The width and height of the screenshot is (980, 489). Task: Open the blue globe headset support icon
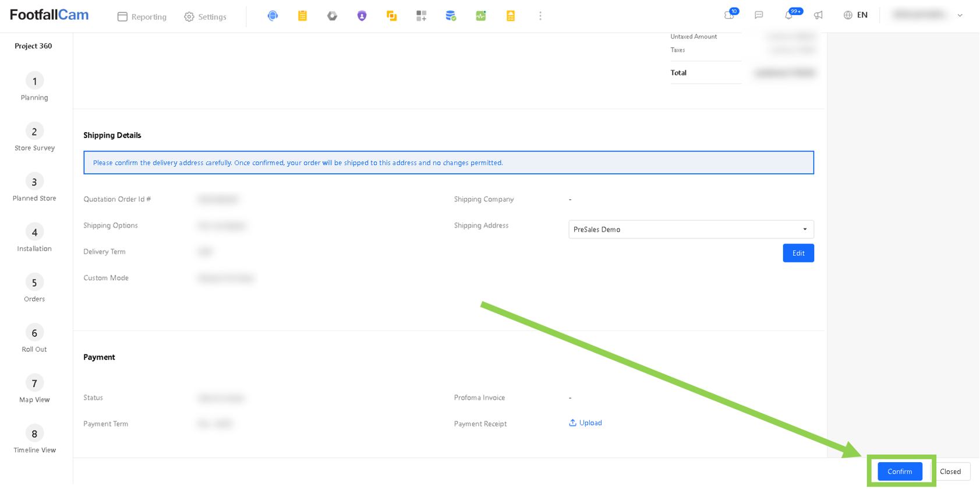273,16
